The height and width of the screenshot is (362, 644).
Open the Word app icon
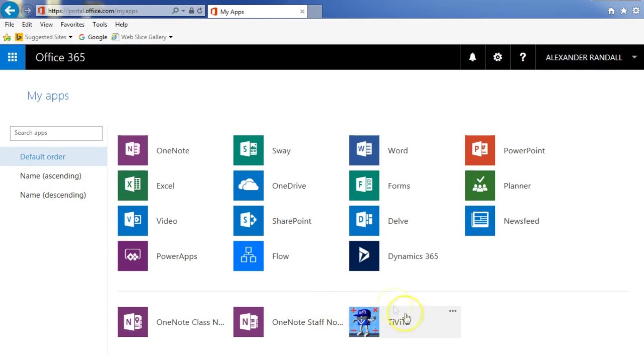coord(364,150)
